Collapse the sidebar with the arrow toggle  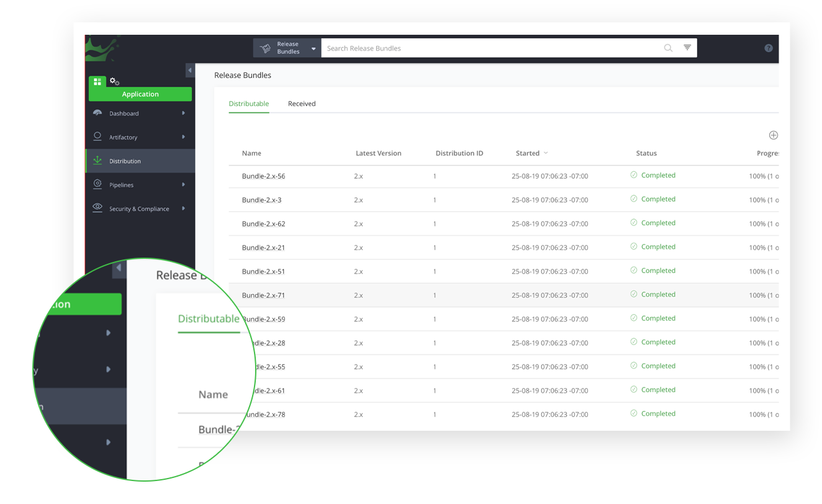[x=190, y=71]
